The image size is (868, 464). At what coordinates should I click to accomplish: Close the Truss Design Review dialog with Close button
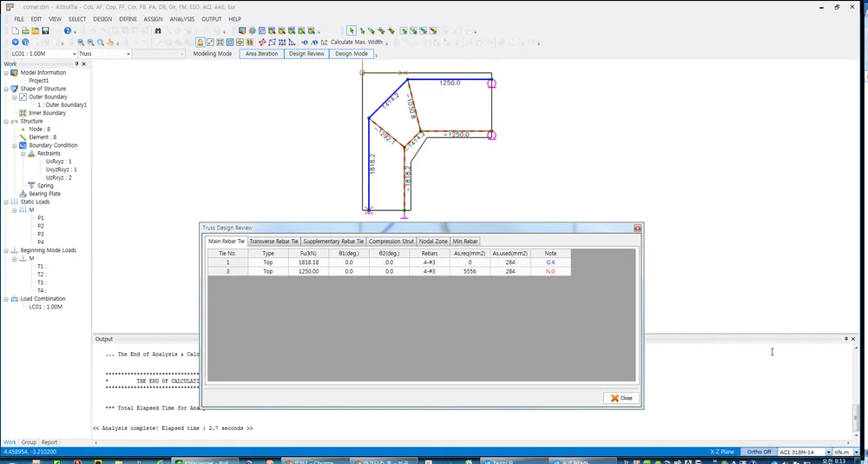click(x=621, y=398)
